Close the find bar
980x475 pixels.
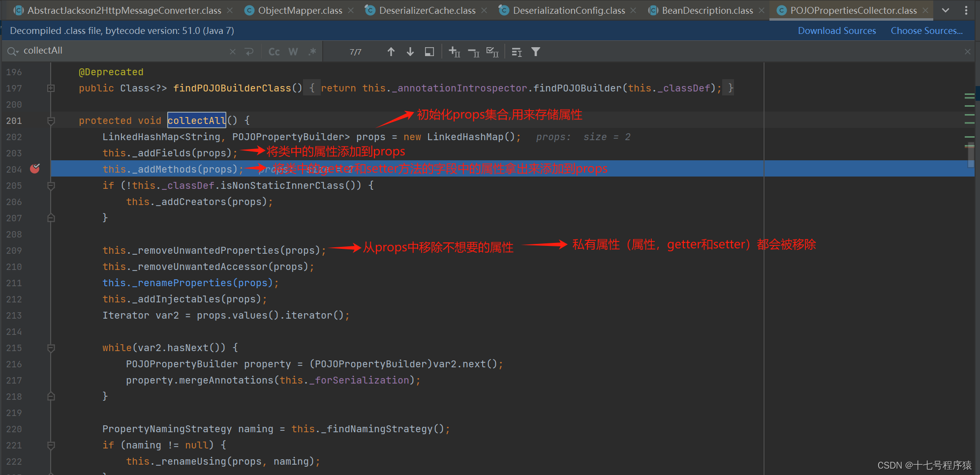click(967, 52)
